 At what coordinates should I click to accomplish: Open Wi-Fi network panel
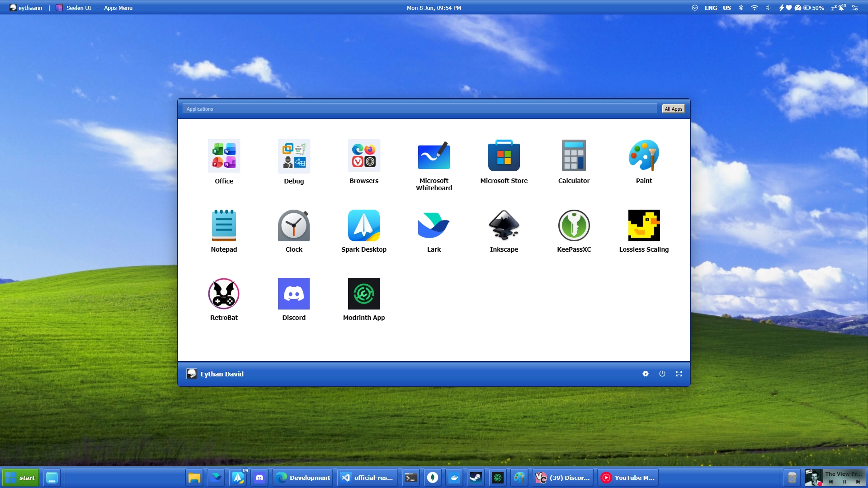[x=754, y=8]
